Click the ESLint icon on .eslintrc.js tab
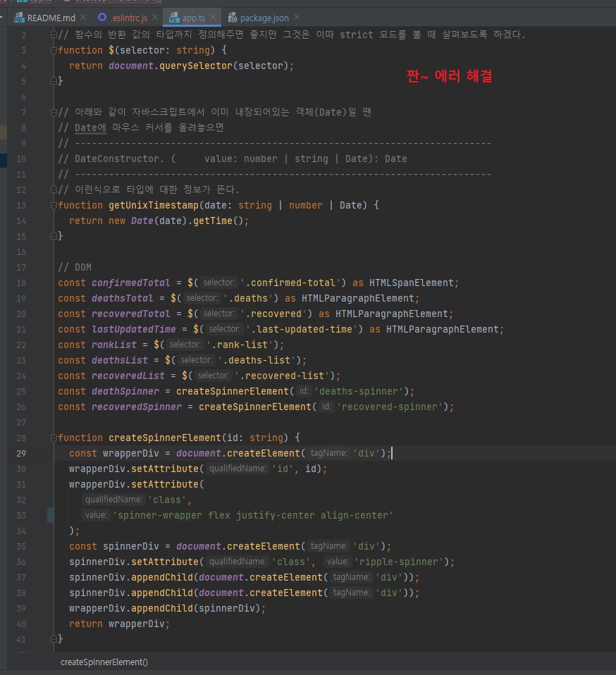 point(102,18)
